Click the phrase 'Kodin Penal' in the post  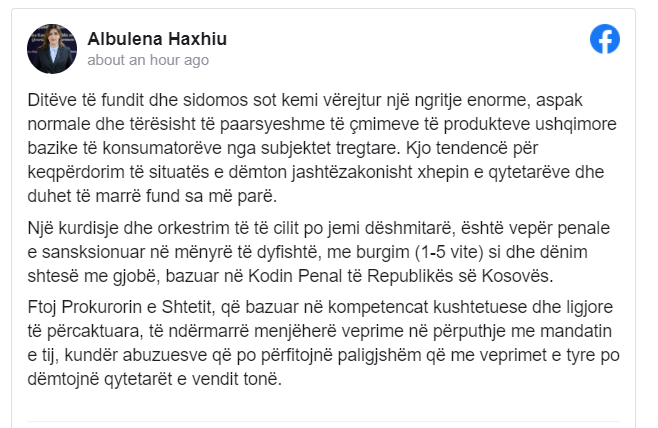coord(295,276)
